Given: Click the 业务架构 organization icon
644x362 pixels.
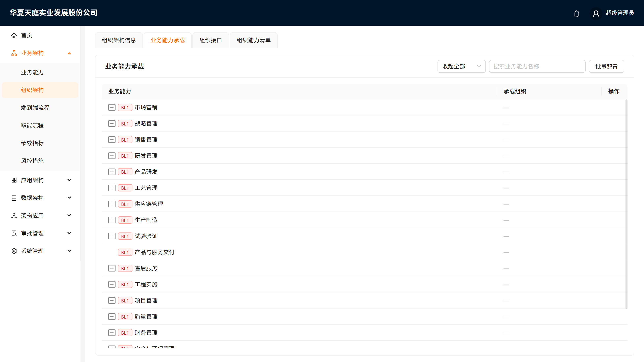Looking at the screenshot, I should click(14, 53).
